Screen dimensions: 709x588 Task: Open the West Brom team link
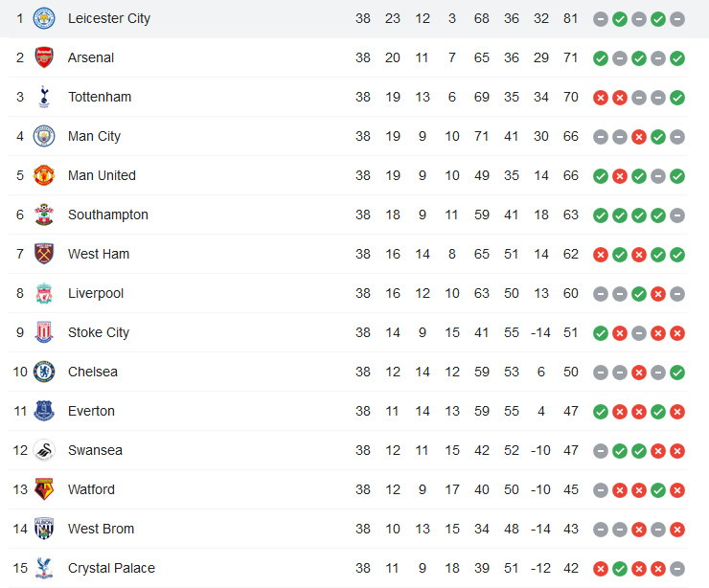click(x=101, y=529)
